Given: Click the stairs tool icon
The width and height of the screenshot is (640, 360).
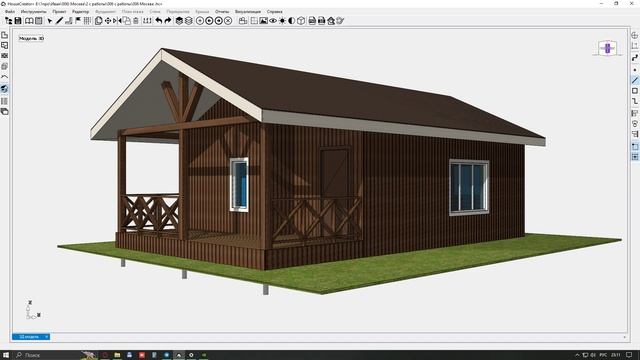Looking at the screenshot, I should [69, 20].
